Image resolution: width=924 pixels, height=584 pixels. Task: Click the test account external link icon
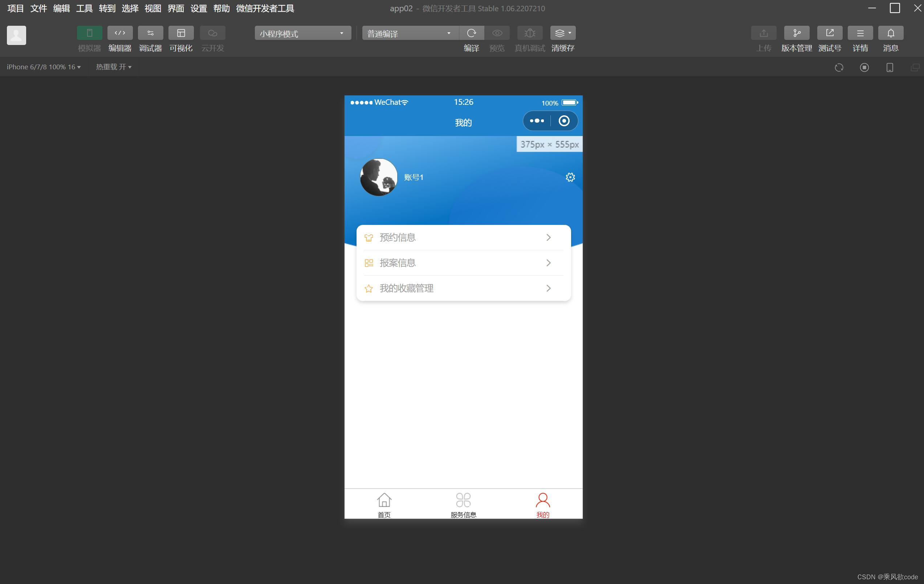(829, 33)
